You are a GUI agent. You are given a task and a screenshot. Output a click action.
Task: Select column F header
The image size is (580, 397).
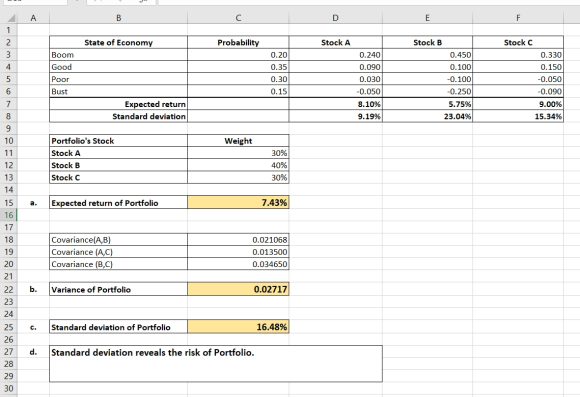[518, 18]
